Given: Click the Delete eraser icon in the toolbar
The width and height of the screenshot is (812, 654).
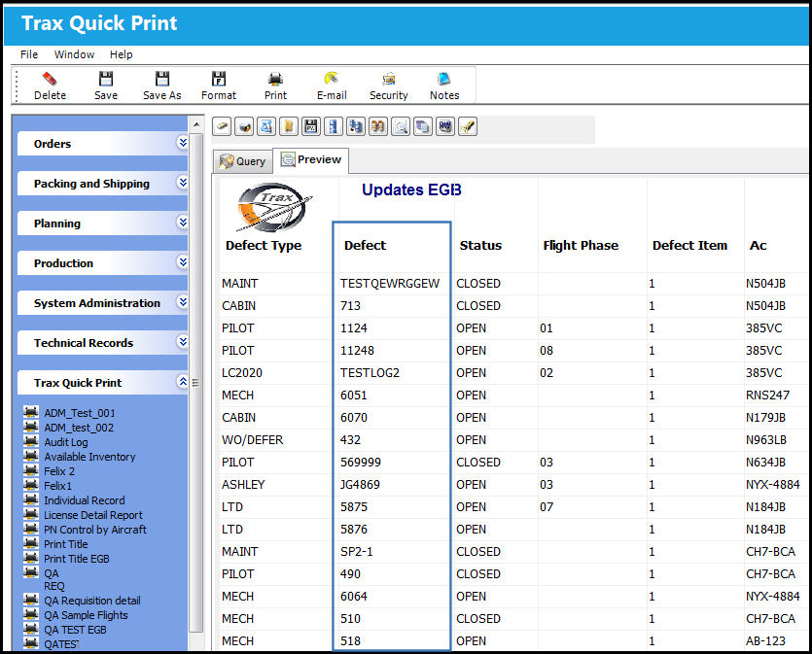Looking at the screenshot, I should click(x=50, y=79).
